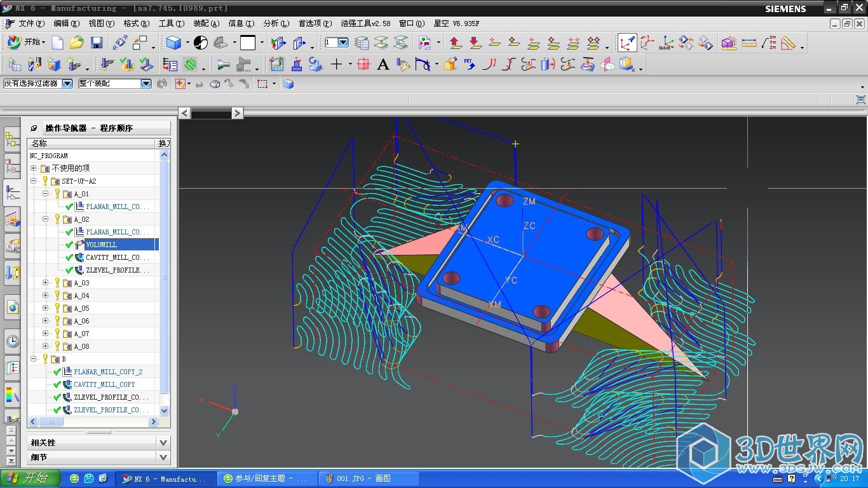The height and width of the screenshot is (488, 868).
Task: Click the PRT export icon
Action: [470, 64]
